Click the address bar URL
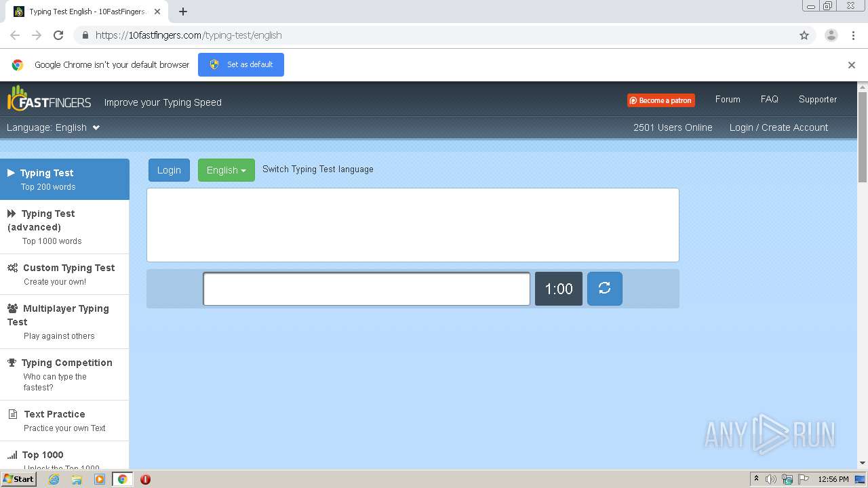The image size is (868, 488). pyautogui.click(x=189, y=35)
